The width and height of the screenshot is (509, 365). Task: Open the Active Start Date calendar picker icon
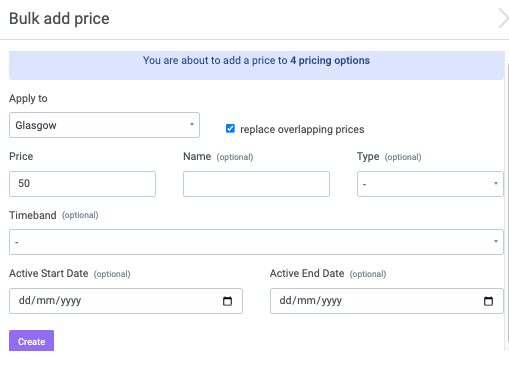tap(227, 301)
